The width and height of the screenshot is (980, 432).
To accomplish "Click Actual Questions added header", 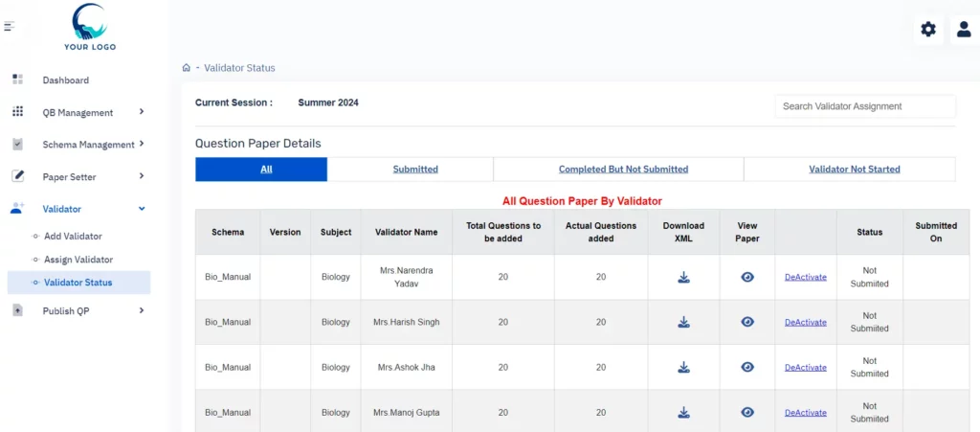I will click(x=601, y=232).
